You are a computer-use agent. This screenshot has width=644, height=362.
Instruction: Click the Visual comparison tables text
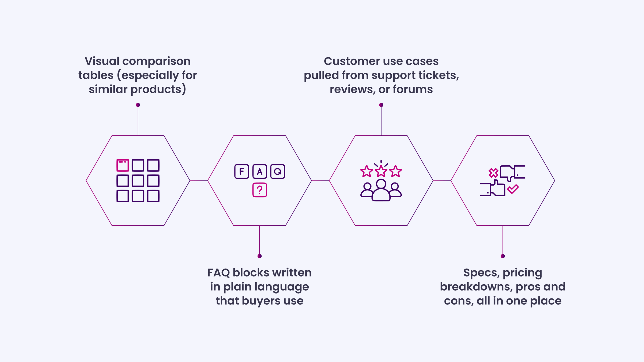pos(138,75)
